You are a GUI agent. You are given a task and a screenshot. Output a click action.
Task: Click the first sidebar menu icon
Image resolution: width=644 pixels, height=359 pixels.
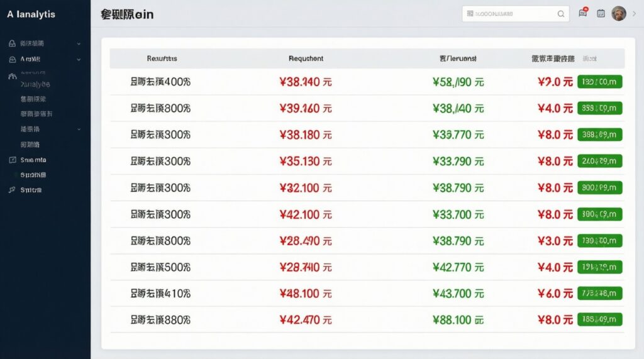tap(12, 44)
